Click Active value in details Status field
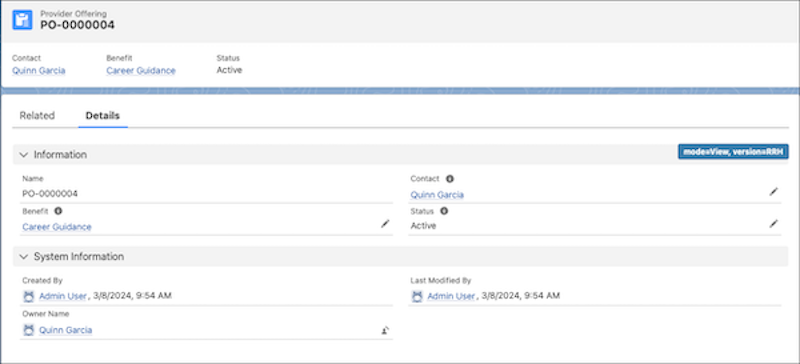This screenshot has height=364, width=800. point(423,226)
